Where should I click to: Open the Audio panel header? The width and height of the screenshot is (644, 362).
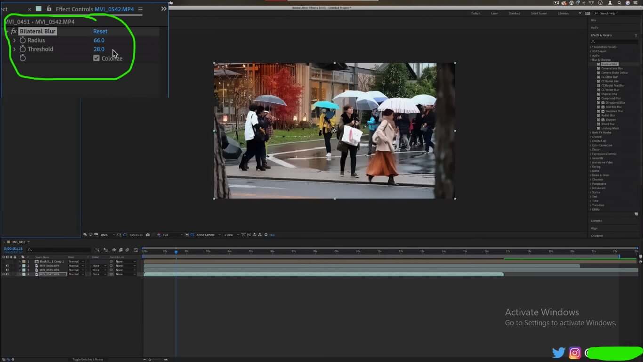coord(594,28)
